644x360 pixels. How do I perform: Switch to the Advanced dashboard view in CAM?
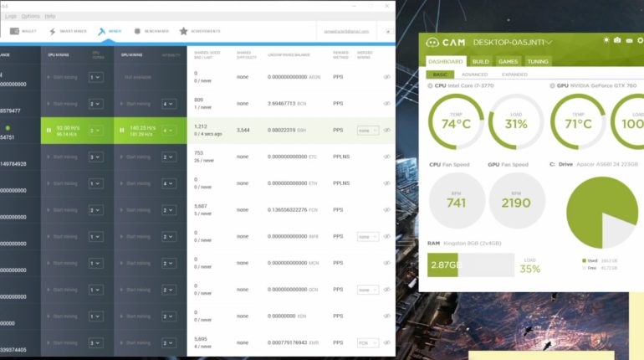[474, 75]
